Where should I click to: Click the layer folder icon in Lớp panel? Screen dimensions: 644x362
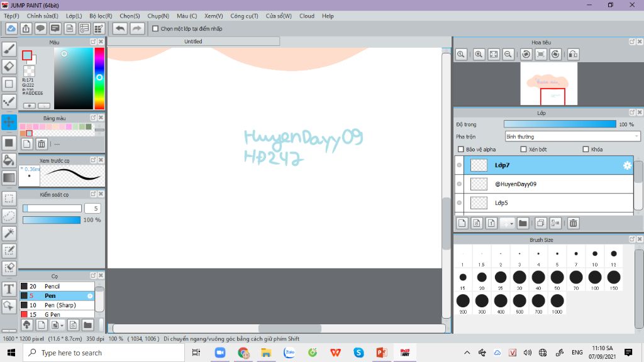pos(523,223)
